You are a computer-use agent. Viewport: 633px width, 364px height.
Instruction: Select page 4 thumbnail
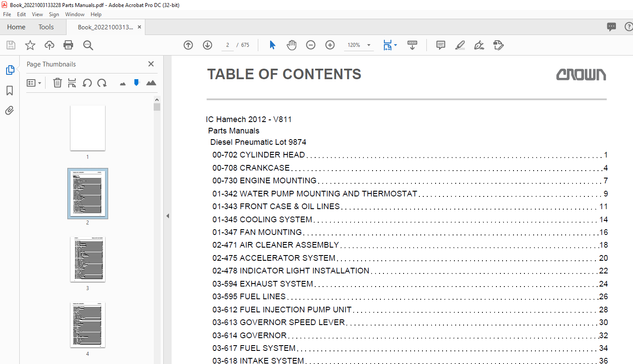point(88,325)
